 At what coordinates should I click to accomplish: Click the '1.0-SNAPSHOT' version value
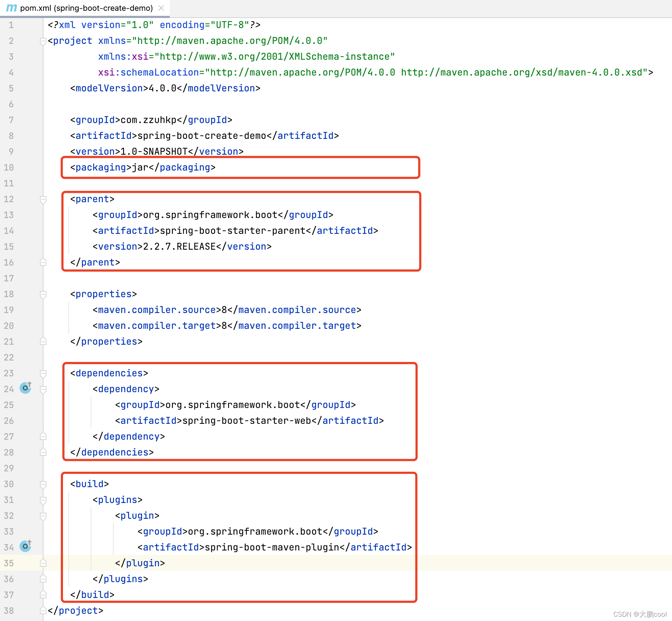154,152
